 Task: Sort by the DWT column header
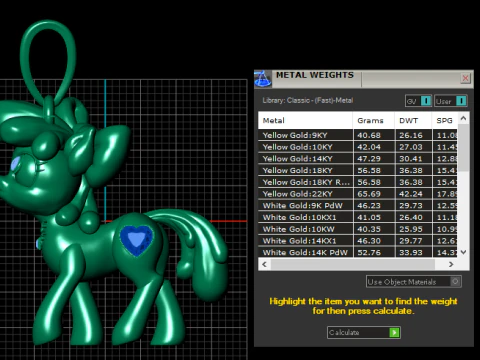413,121
